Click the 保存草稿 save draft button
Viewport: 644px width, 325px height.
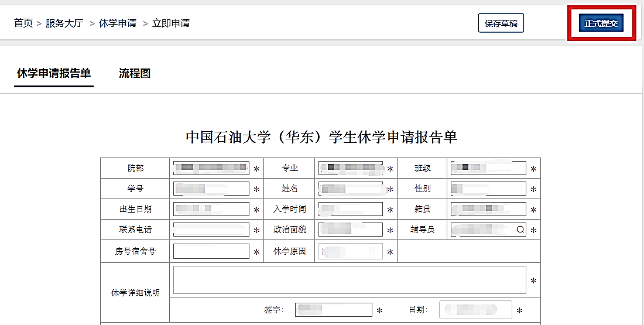501,23
